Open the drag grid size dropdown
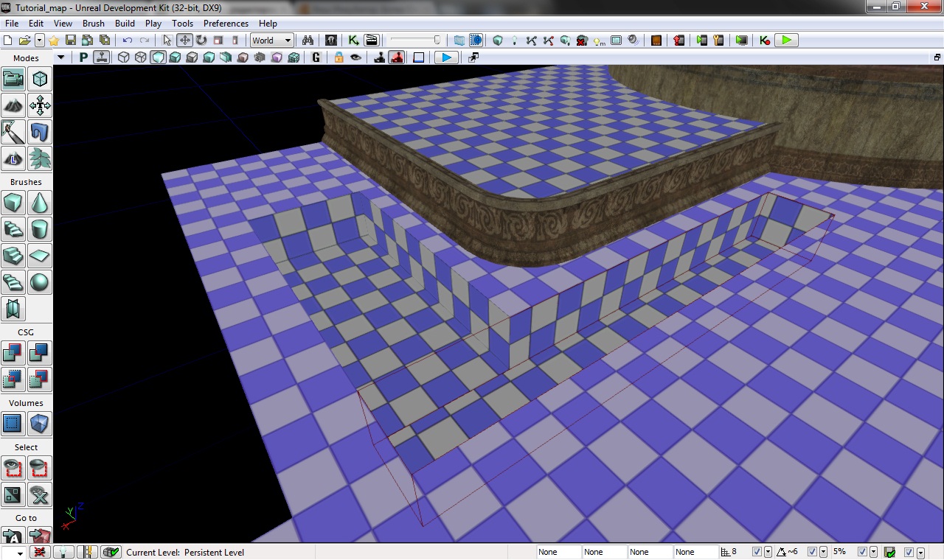Image resolution: width=944 pixels, height=560 pixels. click(768, 552)
